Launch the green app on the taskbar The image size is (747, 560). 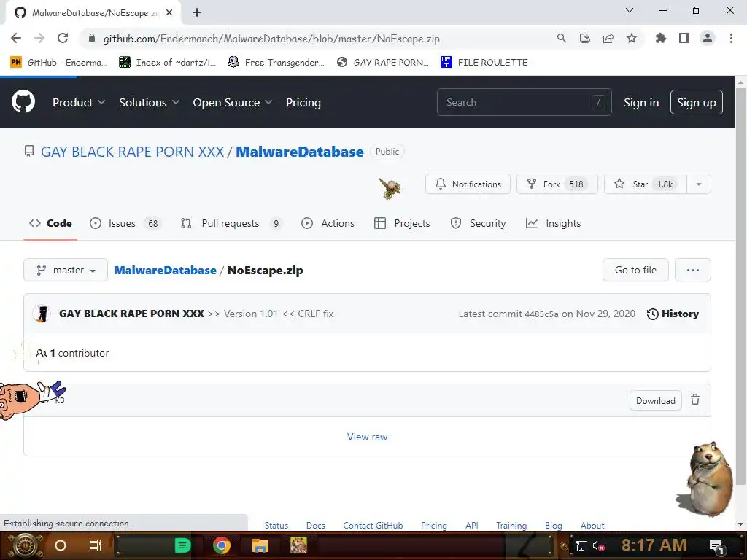tap(182, 545)
